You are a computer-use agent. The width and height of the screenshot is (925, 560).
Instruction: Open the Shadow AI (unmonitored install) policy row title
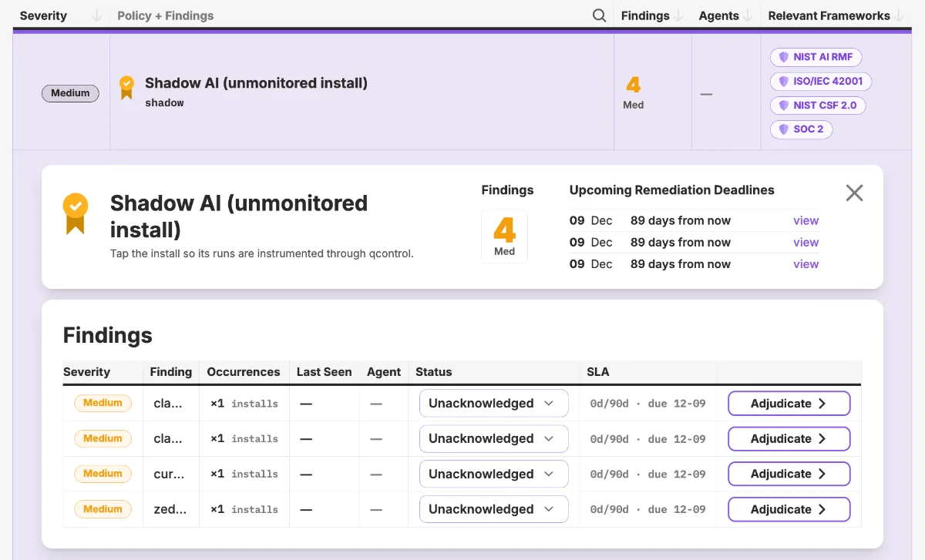click(256, 82)
